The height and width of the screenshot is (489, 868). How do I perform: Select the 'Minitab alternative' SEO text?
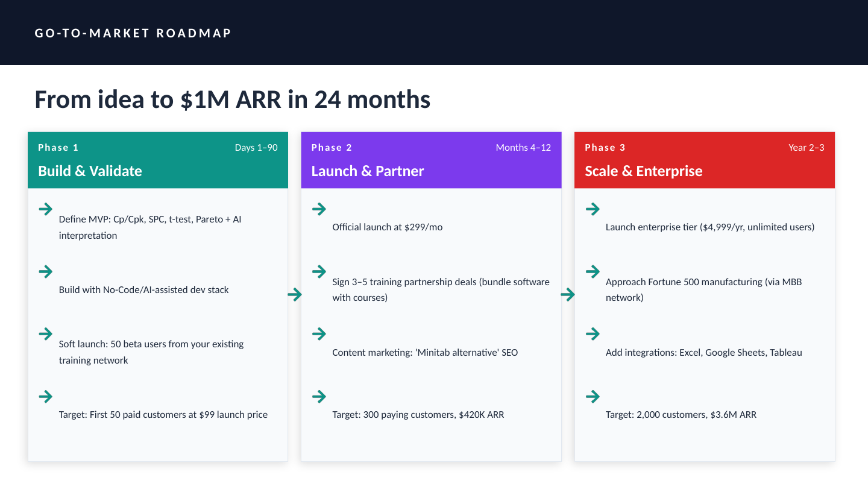[424, 353]
